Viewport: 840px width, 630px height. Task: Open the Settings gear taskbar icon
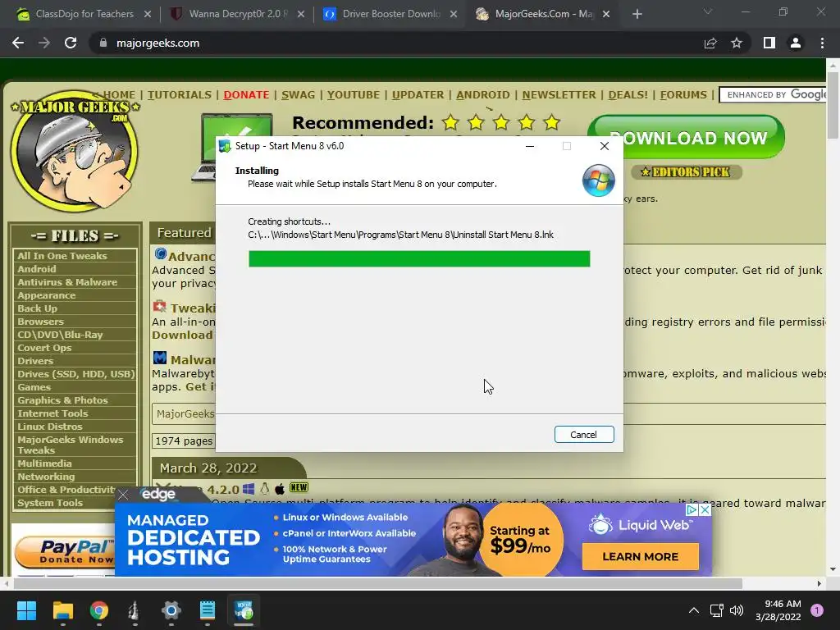point(171,610)
